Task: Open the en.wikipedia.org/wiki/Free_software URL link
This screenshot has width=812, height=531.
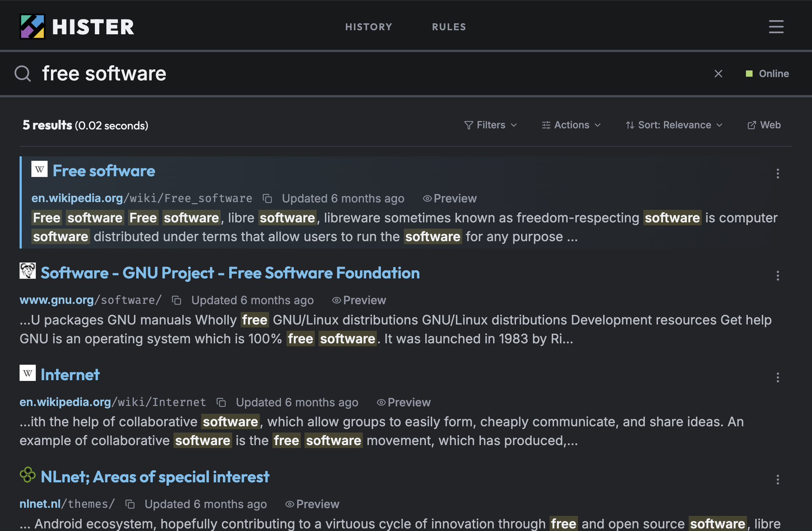Action: [x=142, y=198]
